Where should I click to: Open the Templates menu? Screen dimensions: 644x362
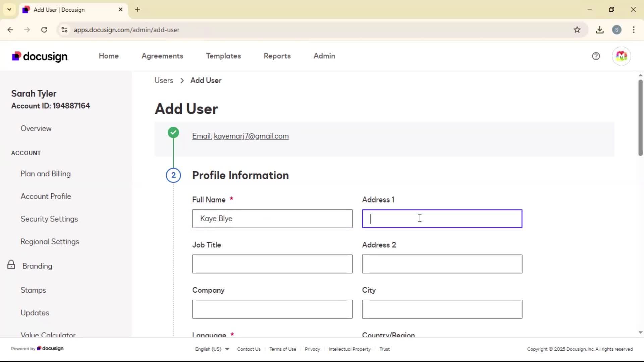coord(223,56)
